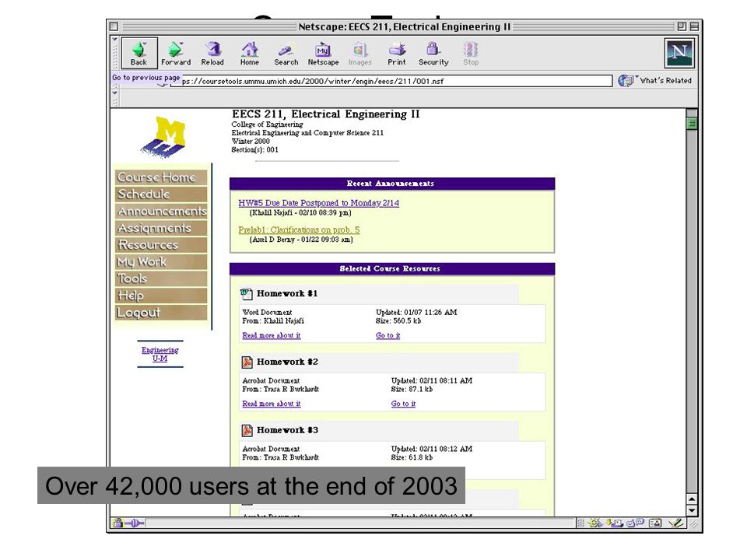Click the Homework #3 Acrobat icon
The width and height of the screenshot is (747, 560).
pos(247,430)
